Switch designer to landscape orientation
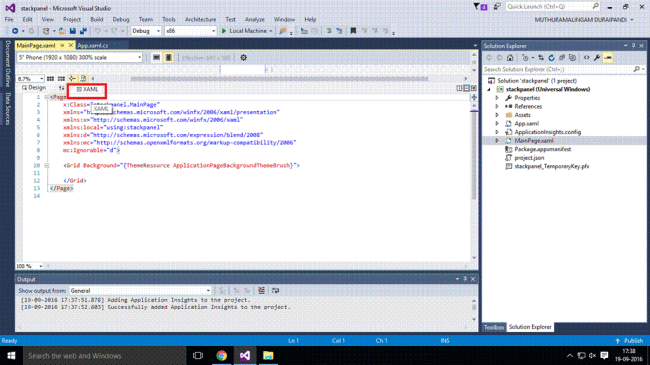 [156, 58]
